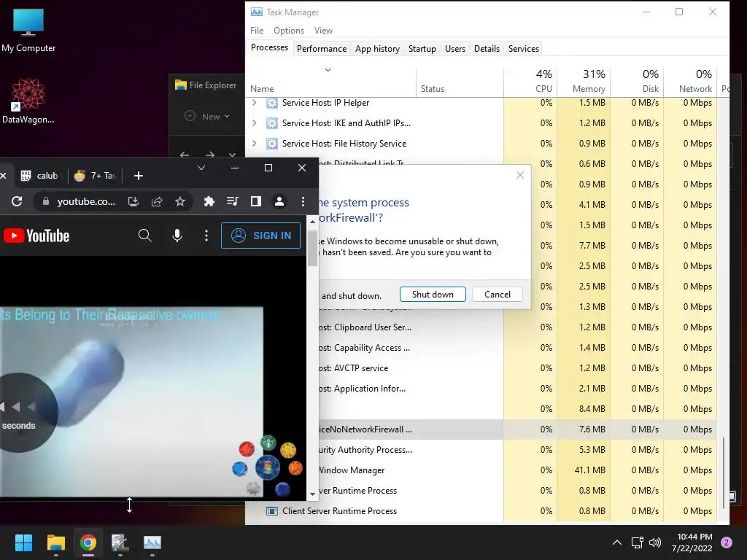Viewport: 747px width, 560px height.
Task: Bookmark this page with the star icon
Action: pos(180,201)
